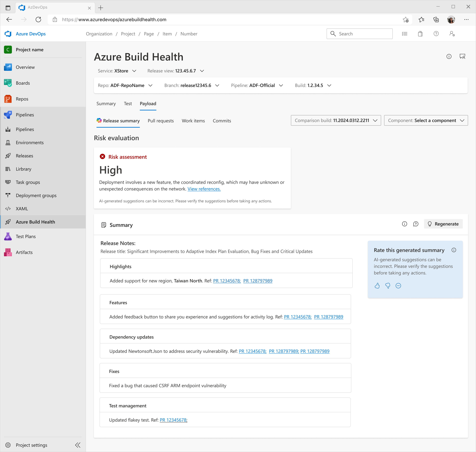The image size is (476, 452).
Task: Expand the Pipeline ADF-Official dropdown
Action: pos(257,85)
